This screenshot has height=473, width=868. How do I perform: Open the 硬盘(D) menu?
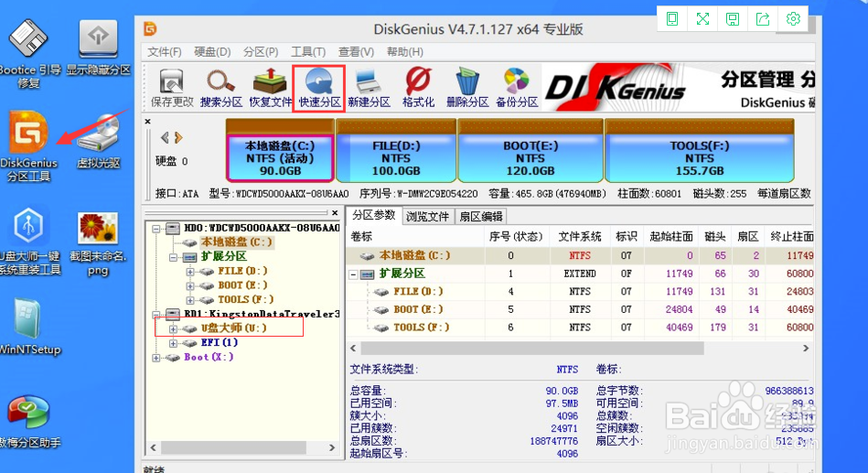coord(212,52)
